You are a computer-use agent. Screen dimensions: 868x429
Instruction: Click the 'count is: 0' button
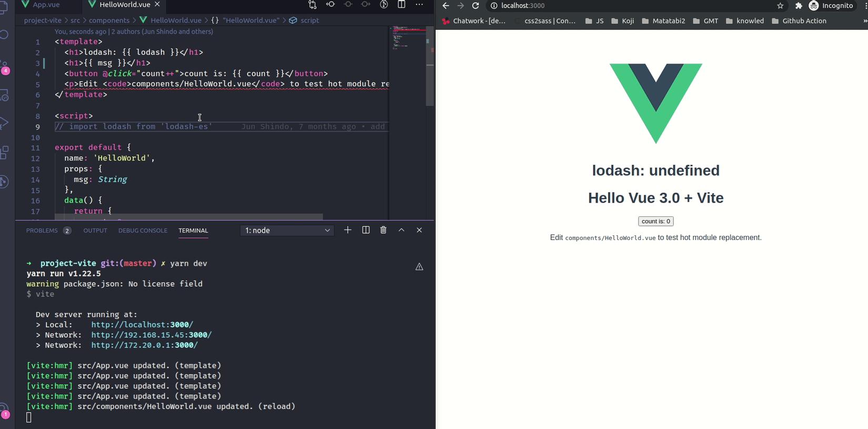(x=656, y=221)
